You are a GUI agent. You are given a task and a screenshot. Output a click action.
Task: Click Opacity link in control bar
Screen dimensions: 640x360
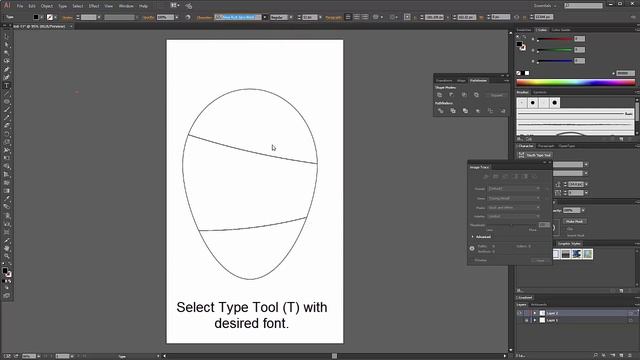click(x=149, y=17)
